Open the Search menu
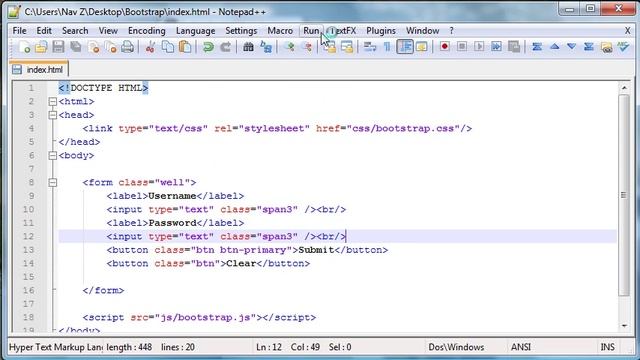The height and width of the screenshot is (360, 640). coord(75,31)
